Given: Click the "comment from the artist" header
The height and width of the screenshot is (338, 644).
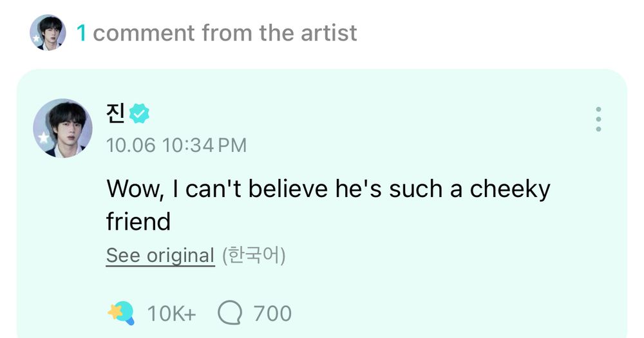Looking at the screenshot, I should pyautogui.click(x=225, y=33).
